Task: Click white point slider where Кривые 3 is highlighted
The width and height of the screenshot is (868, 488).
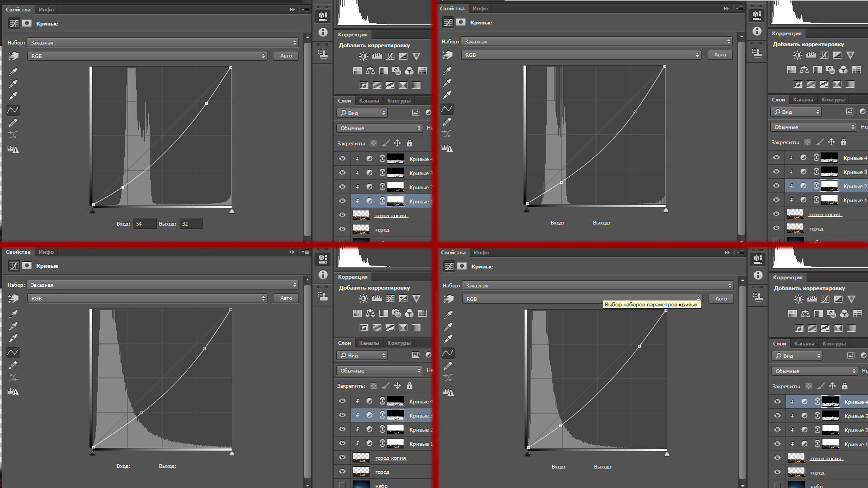Action: pyautogui.click(x=232, y=453)
